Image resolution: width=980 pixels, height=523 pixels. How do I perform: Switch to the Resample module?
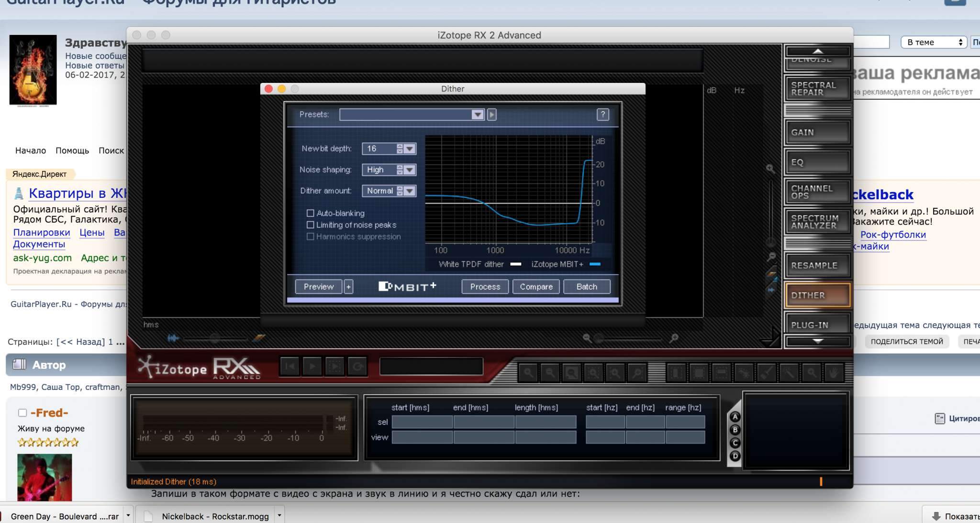click(x=817, y=265)
